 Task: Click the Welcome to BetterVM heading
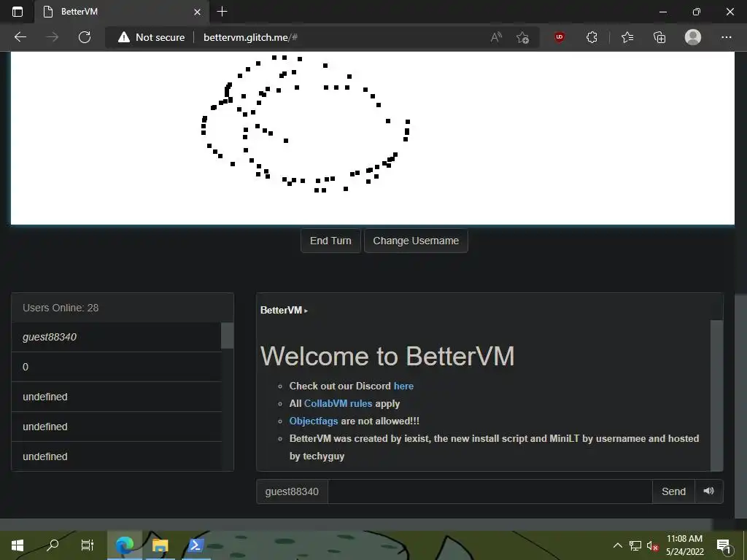click(387, 356)
